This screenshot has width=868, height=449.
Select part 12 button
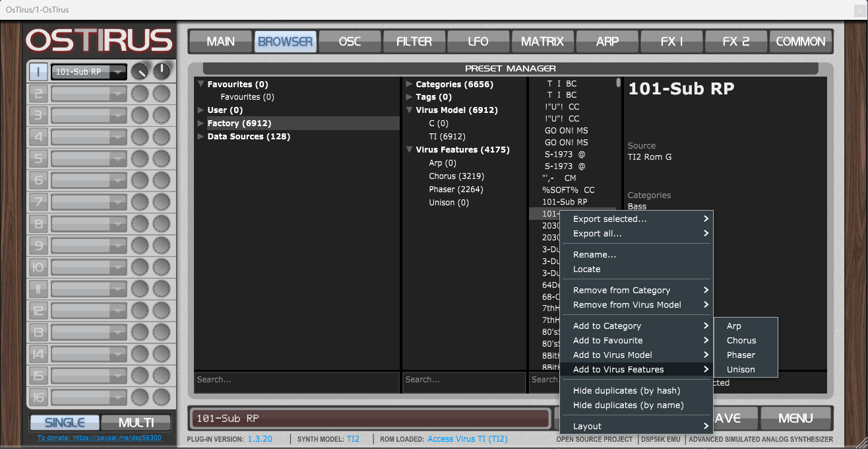38,310
